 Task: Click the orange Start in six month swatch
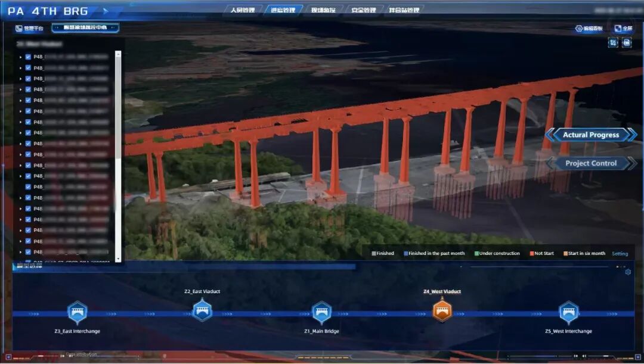pos(565,253)
